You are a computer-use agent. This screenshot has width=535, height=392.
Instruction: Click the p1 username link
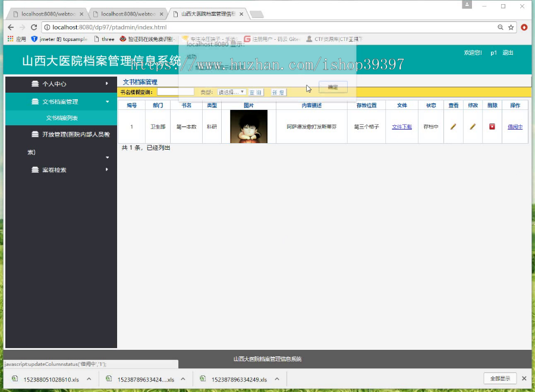pyautogui.click(x=493, y=52)
